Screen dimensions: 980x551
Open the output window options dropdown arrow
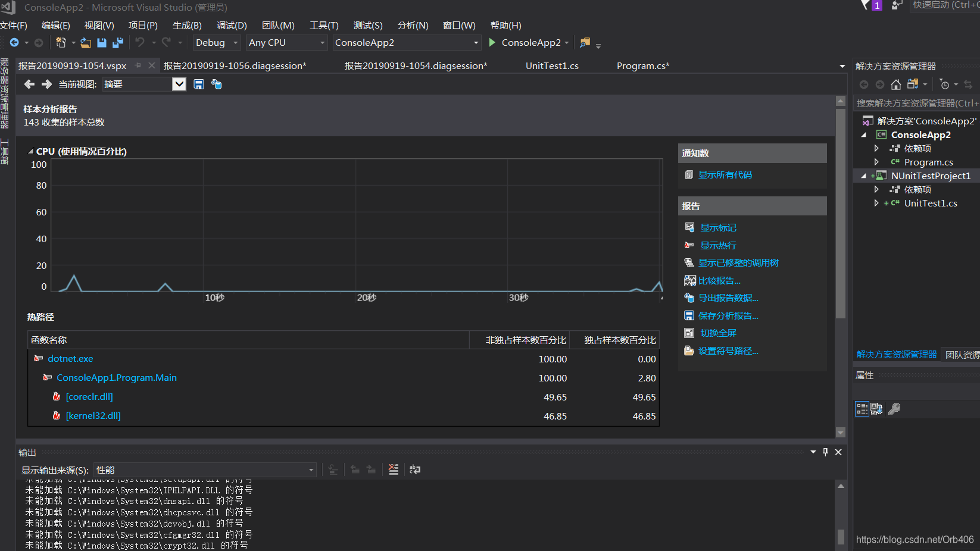coord(813,452)
